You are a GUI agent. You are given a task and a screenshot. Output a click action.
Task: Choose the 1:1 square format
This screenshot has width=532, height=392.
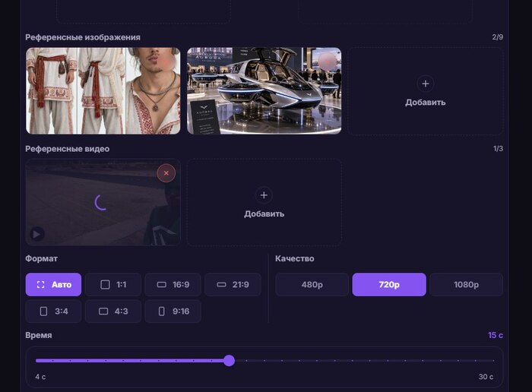coord(113,285)
